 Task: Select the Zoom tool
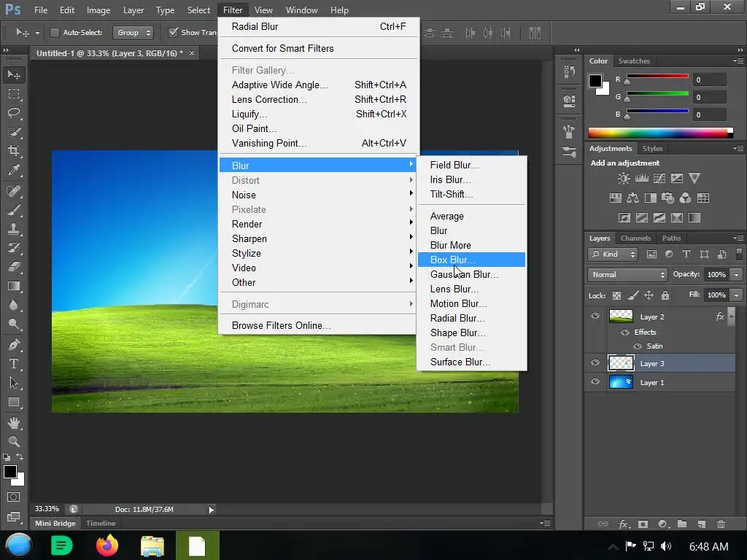[x=14, y=441]
